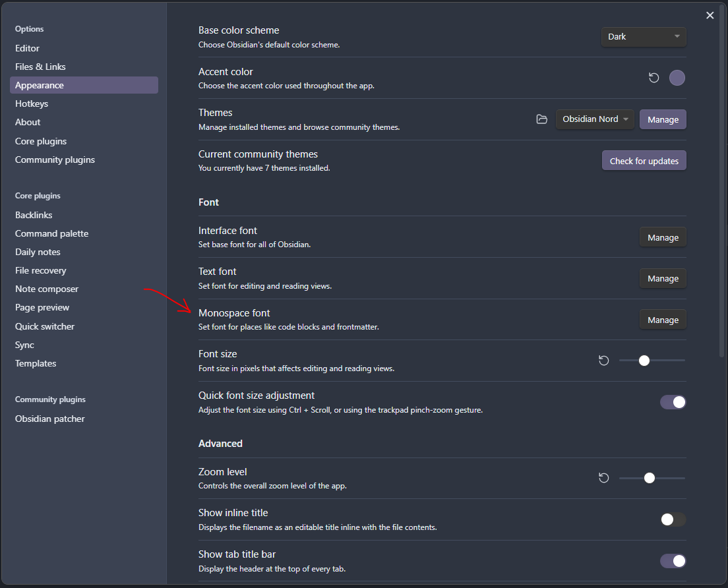Open Note composer plugin settings

tap(84, 289)
